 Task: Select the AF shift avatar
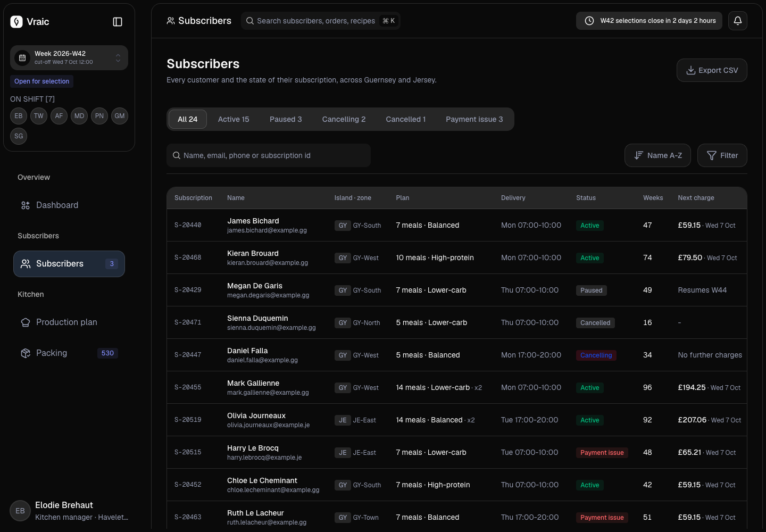(x=59, y=116)
